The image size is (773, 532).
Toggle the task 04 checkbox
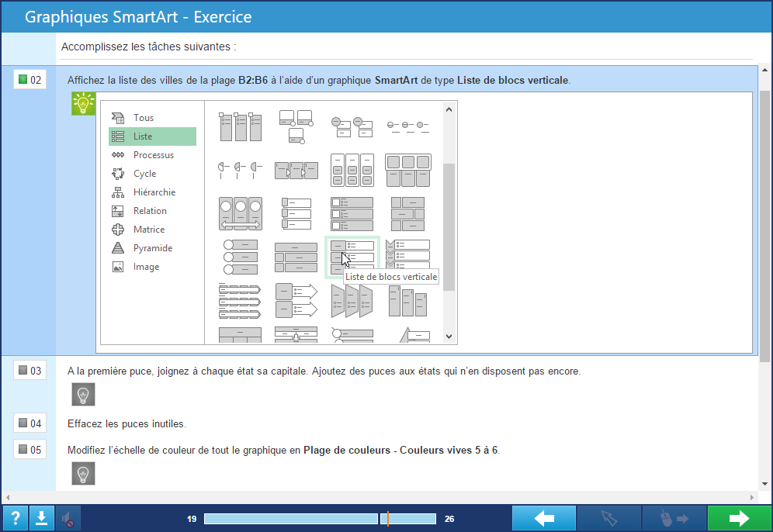click(23, 423)
